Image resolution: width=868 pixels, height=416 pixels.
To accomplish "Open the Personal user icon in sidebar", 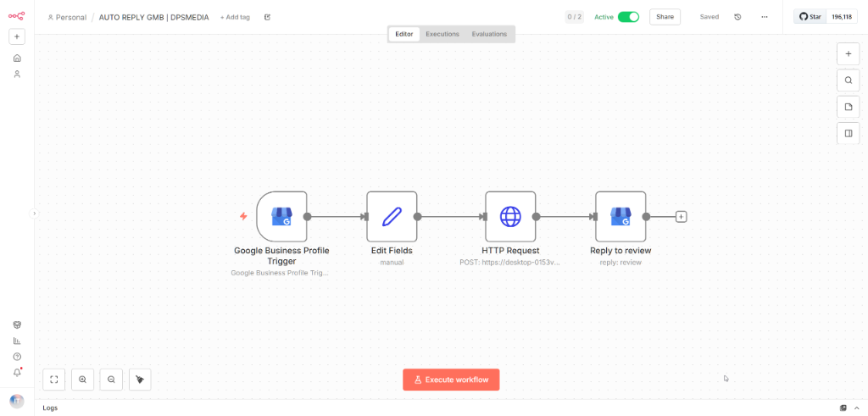I will pos(17,74).
